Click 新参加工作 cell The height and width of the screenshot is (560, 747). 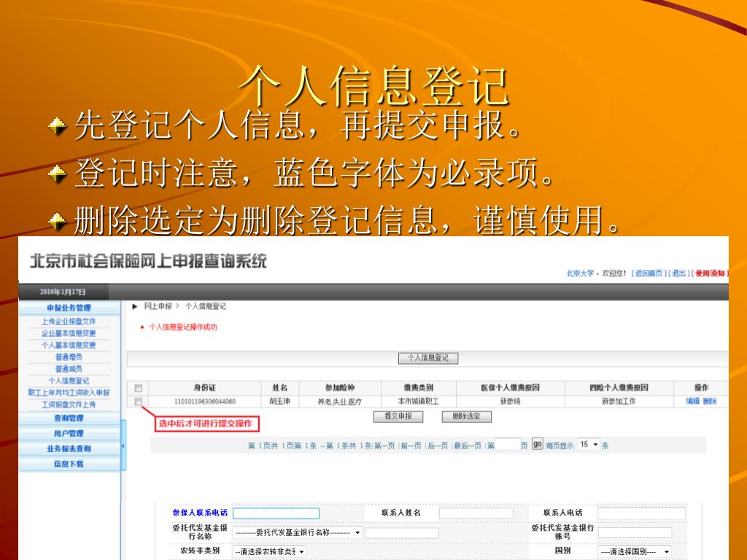click(x=619, y=402)
